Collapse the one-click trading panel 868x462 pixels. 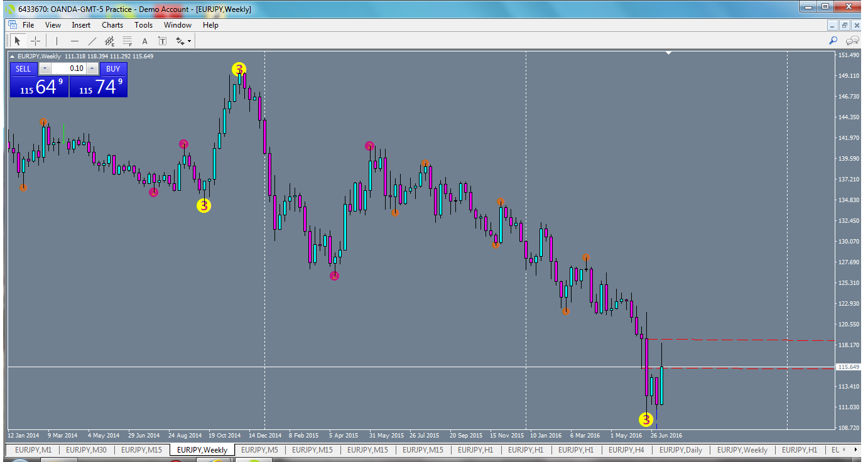(13, 56)
